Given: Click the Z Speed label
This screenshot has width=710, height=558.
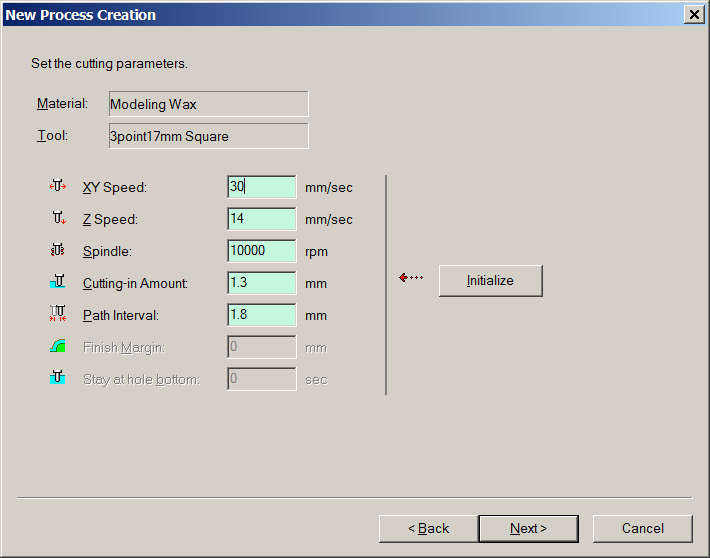Looking at the screenshot, I should coord(110,220).
